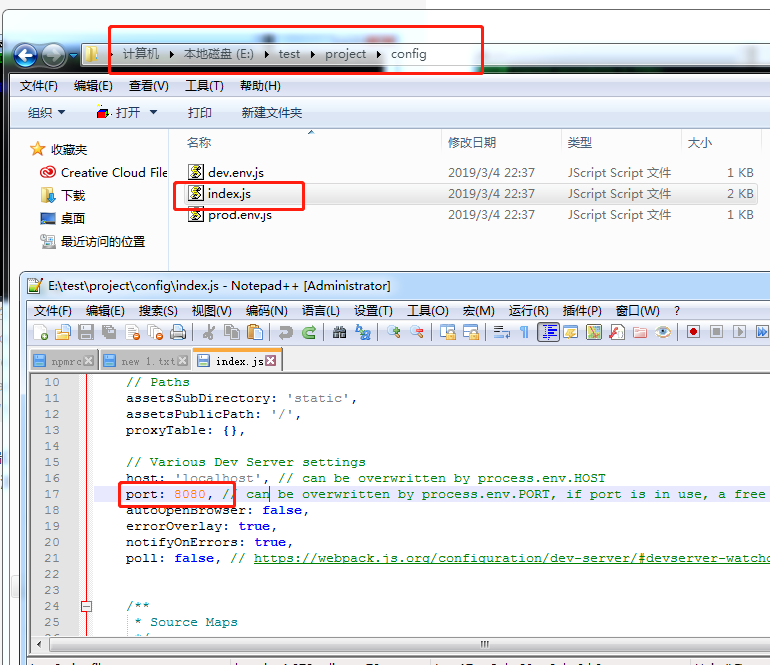Switch to the new 1.txt tab

pyautogui.click(x=147, y=361)
